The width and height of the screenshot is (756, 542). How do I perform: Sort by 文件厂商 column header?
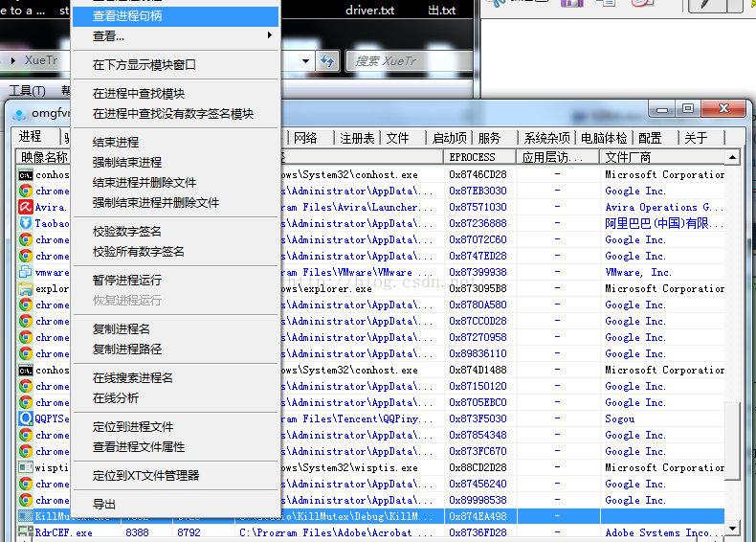pos(662,157)
